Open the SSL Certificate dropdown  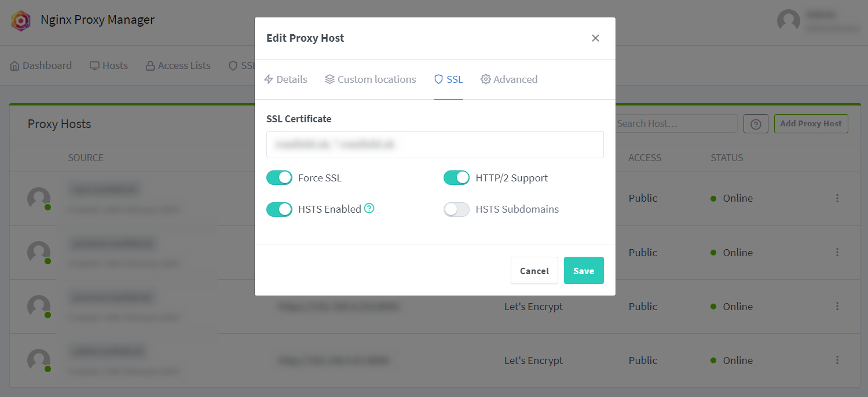pos(435,144)
